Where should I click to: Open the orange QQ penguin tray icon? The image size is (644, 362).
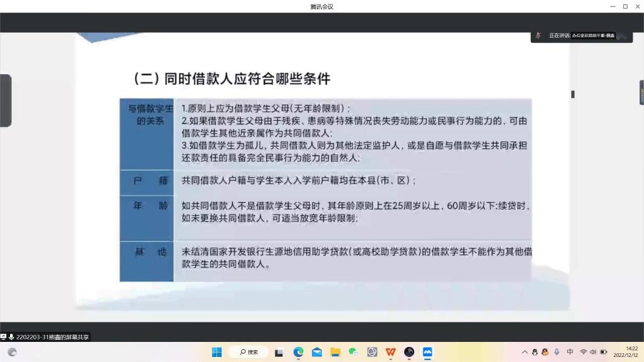[x=545, y=352]
